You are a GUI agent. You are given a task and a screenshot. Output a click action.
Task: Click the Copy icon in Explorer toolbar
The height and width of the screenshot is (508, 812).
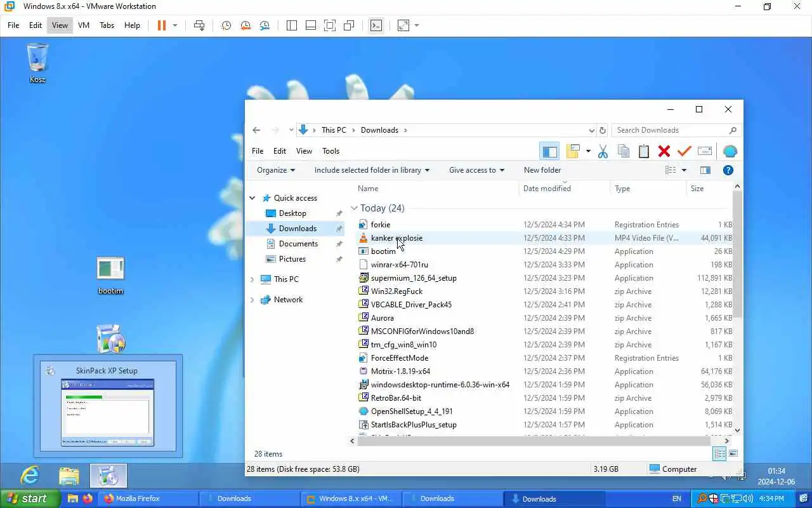point(624,151)
